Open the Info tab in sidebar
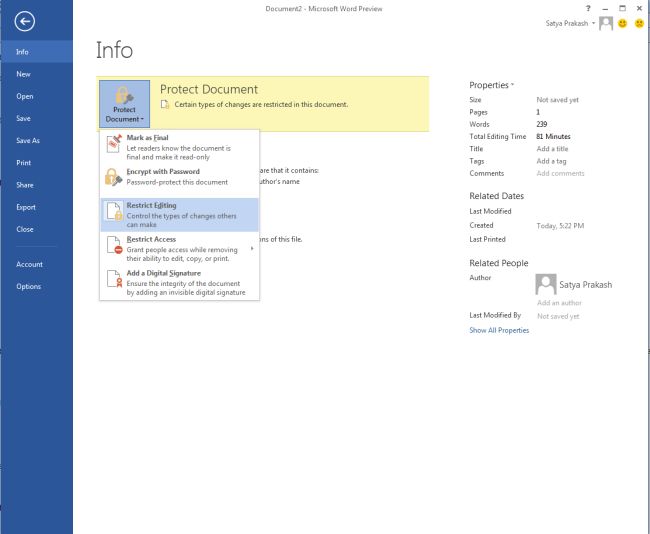 coord(36,52)
